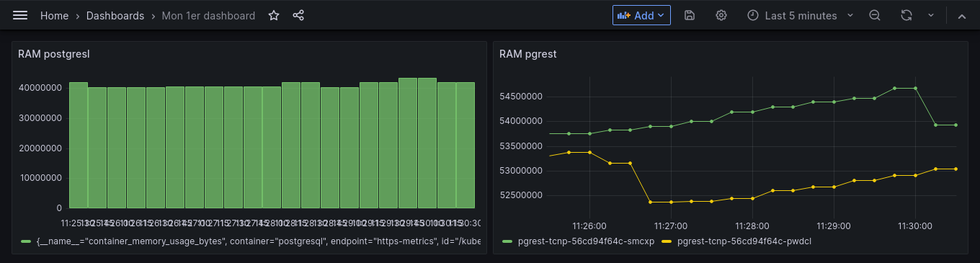The height and width of the screenshot is (263, 980).
Task: Open the Dashboards breadcrumb
Action: tap(115, 15)
